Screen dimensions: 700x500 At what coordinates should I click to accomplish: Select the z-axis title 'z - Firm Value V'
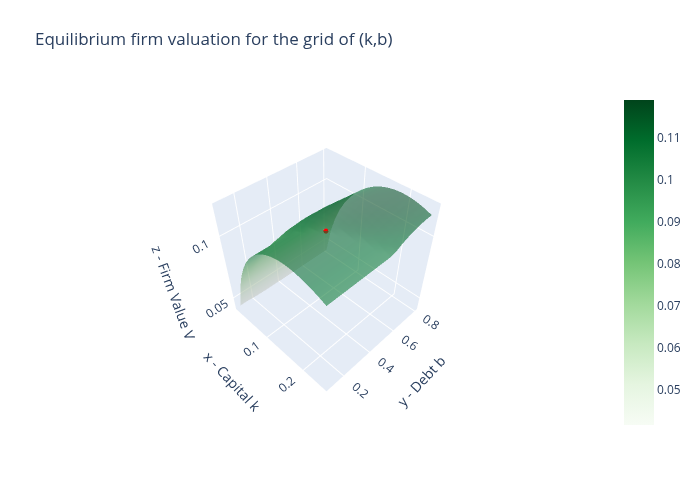point(172,290)
